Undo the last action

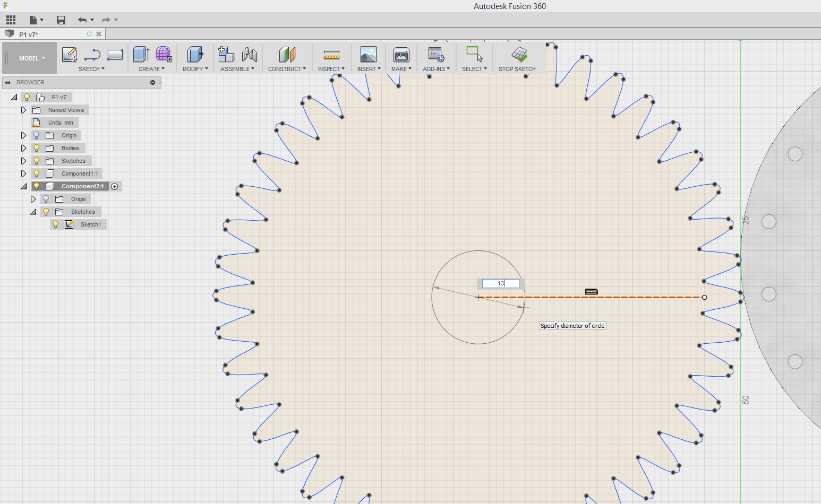(82, 20)
